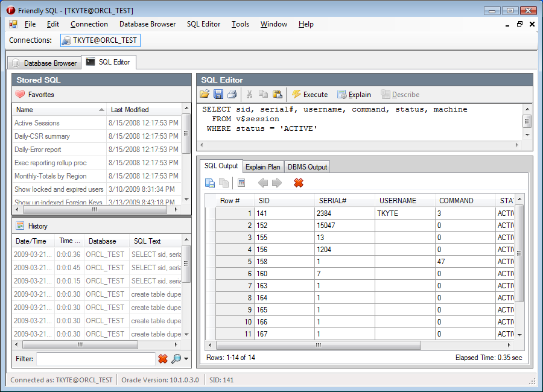Open the File menu

[x=30, y=24]
